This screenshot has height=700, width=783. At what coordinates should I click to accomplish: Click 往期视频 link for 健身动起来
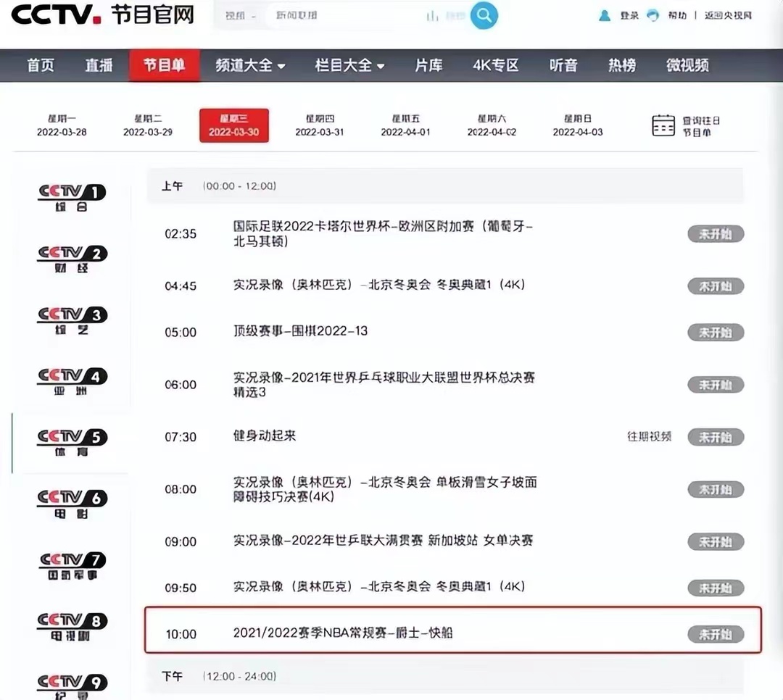tap(649, 437)
